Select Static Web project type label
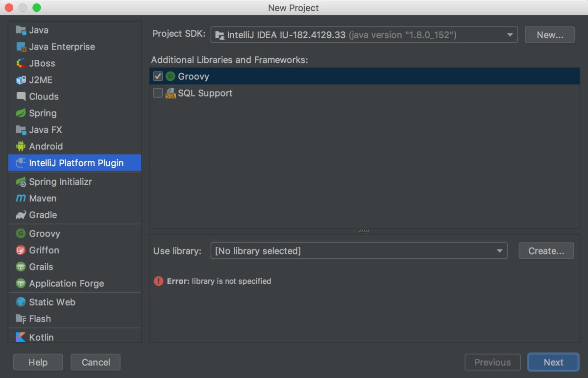 52,302
